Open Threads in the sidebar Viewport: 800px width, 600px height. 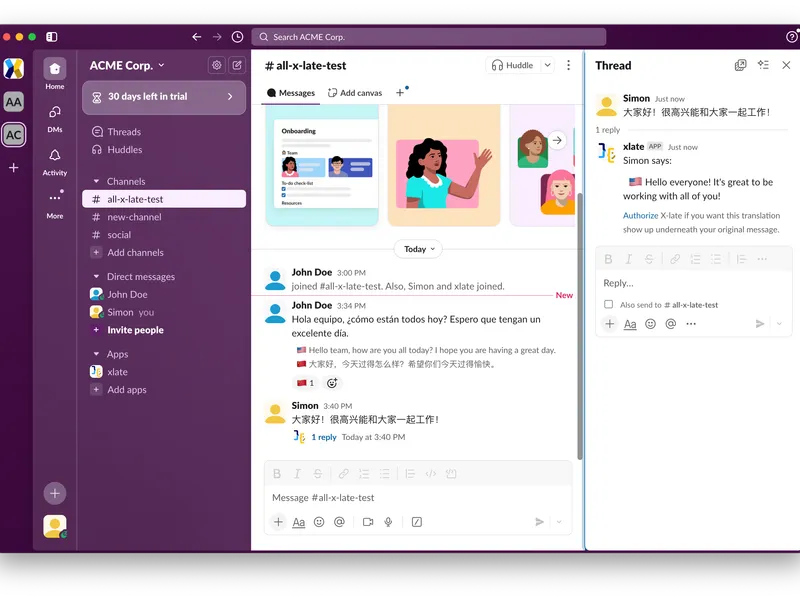coord(123,132)
